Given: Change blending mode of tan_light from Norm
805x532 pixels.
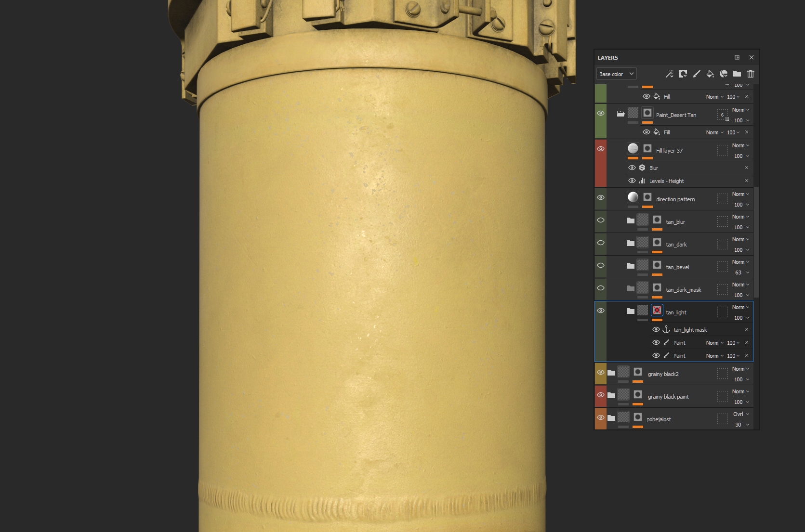Looking at the screenshot, I should 739,307.
